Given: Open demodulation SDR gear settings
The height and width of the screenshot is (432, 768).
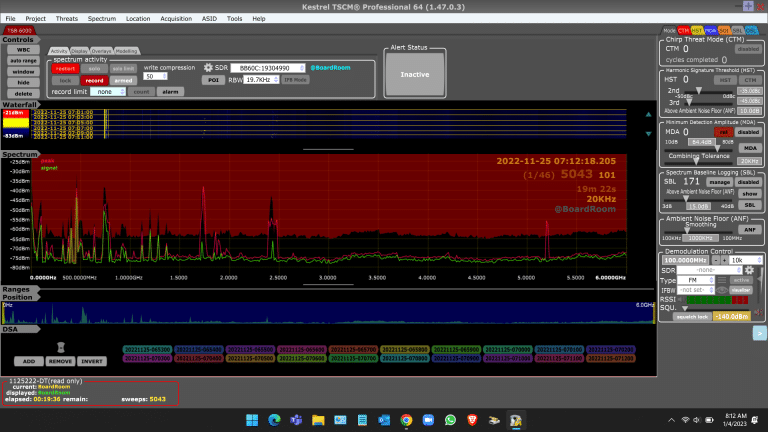Looking at the screenshot, I should [749, 270].
